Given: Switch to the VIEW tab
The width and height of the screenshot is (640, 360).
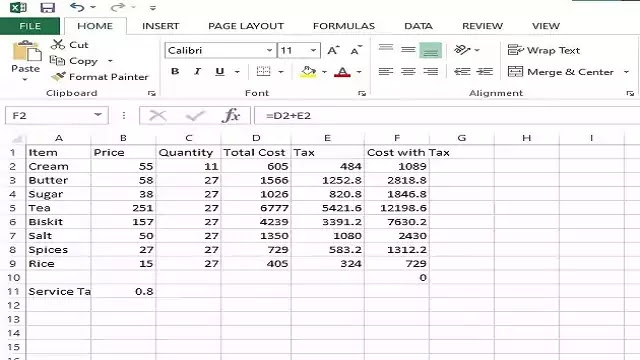Looking at the screenshot, I should 546,26.
